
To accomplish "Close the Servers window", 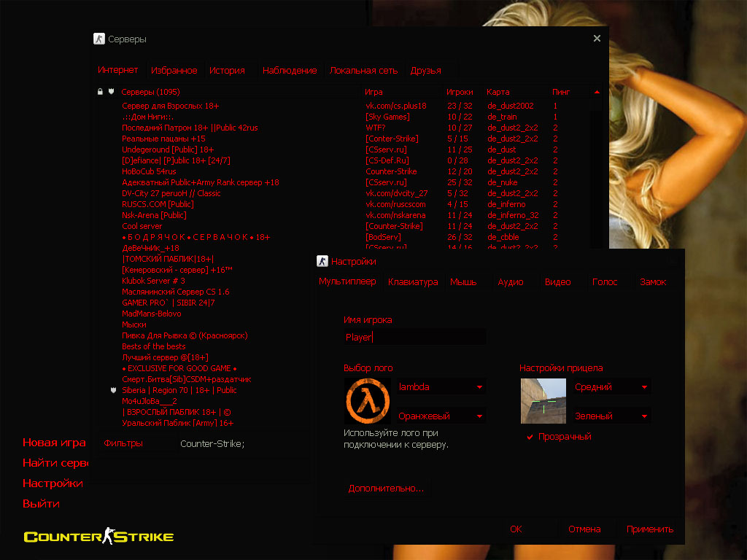I will coord(597,39).
